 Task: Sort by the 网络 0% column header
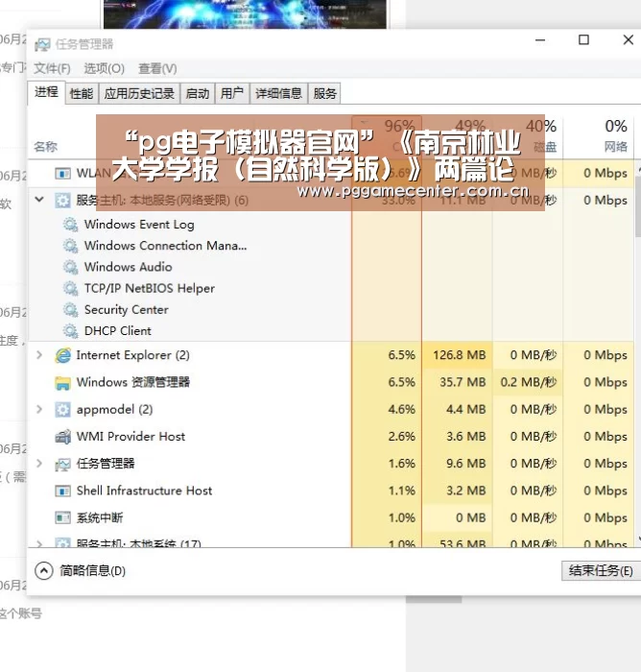599,136
